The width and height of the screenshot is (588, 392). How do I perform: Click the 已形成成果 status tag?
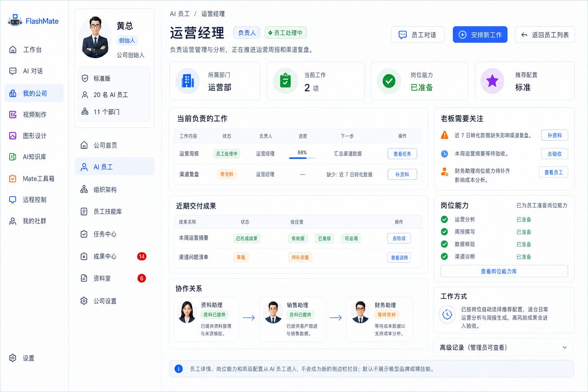247,238
